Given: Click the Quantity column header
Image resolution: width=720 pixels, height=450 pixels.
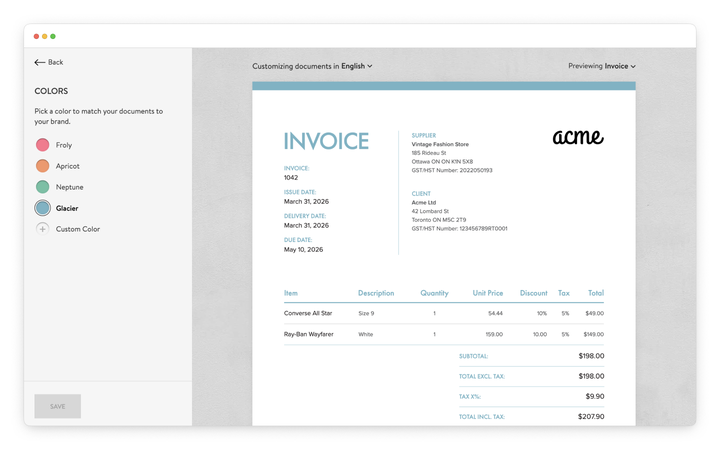Looking at the screenshot, I should 434,293.
